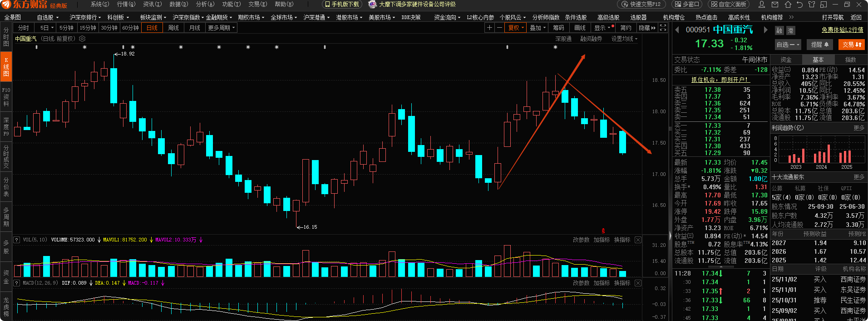This screenshot has width=868, height=321.
Task: Open help question mark for VOL indicator
Action: click(16, 240)
